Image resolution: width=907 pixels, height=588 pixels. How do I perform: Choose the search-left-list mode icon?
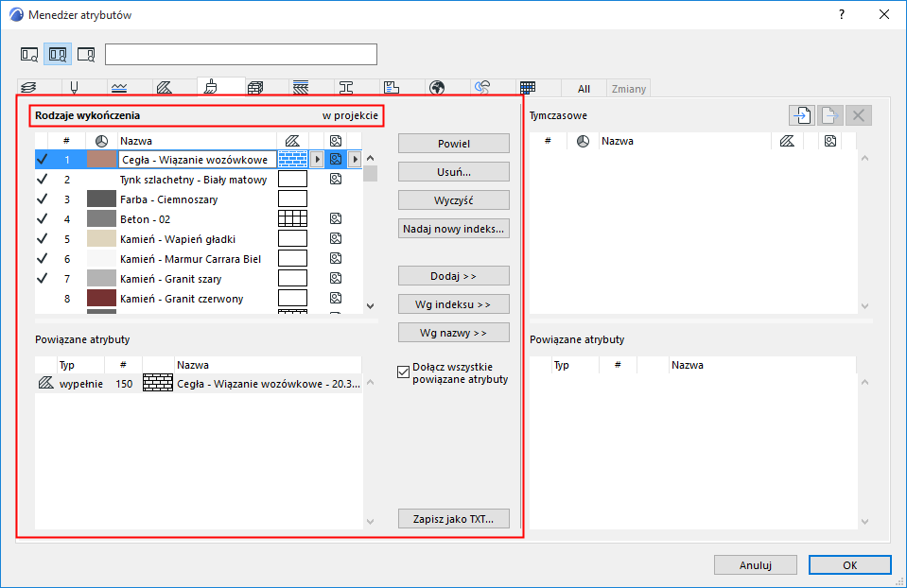tap(29, 54)
